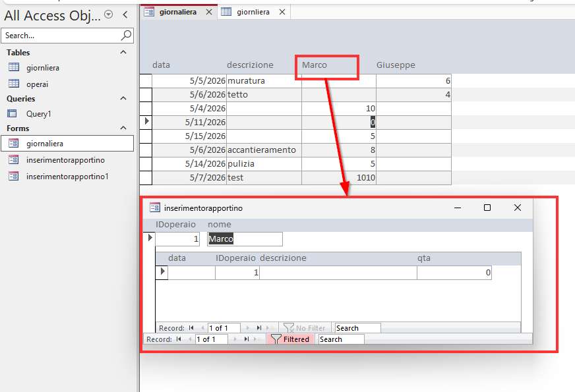Click the qta field in the subform
Screen dimensions: 575x392
(x=454, y=273)
